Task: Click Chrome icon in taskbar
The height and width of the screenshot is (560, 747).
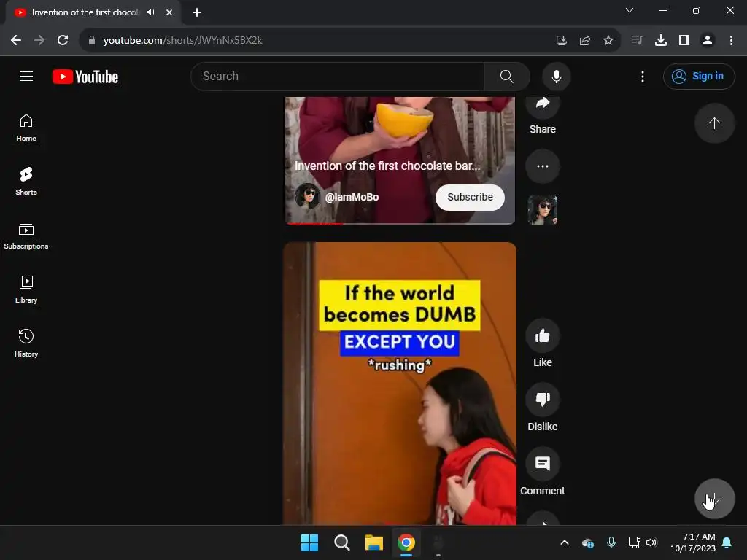Action: pyautogui.click(x=406, y=542)
